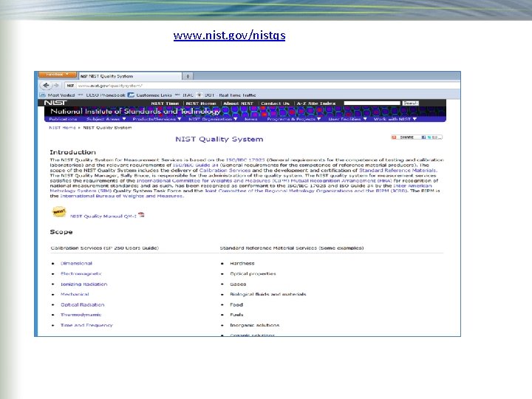532x399 pixels.
Task: Click the Search button on NIST header
Action: tap(411, 103)
